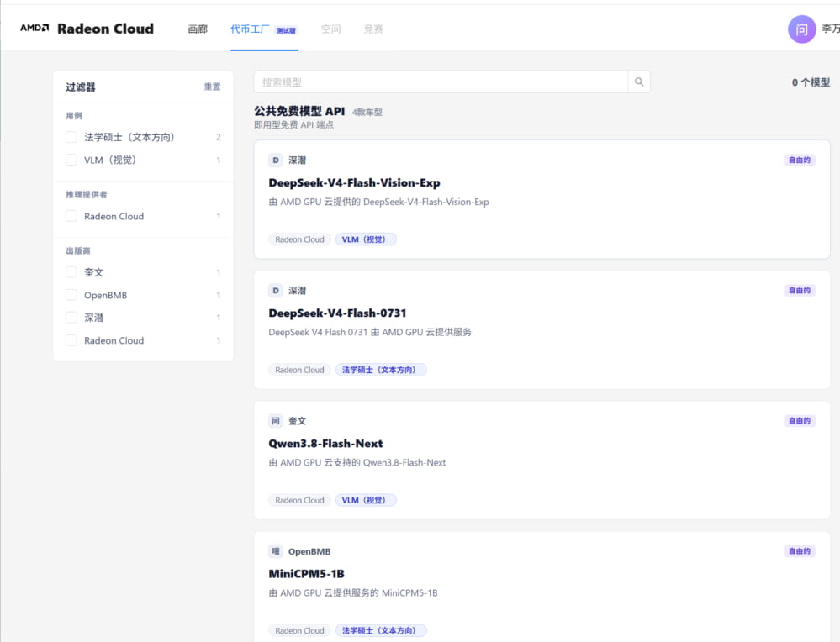The width and height of the screenshot is (840, 642).
Task: Check the 深潜 publisher filter
Action: (71, 318)
